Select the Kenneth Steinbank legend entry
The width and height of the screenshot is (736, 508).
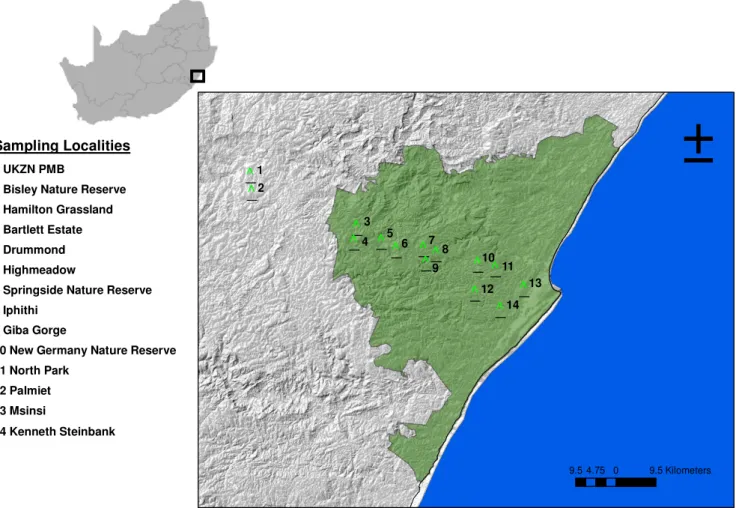coord(57,431)
